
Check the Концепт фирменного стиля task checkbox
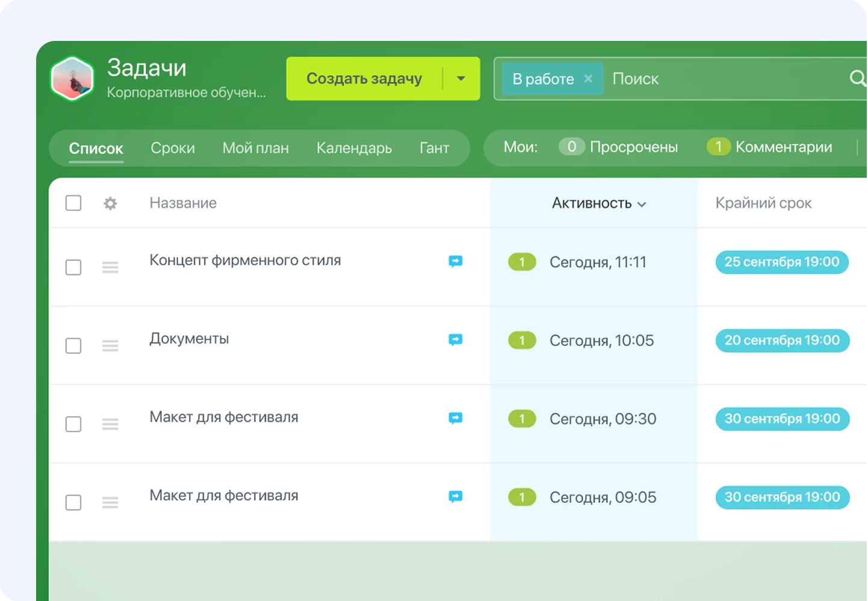(x=73, y=267)
